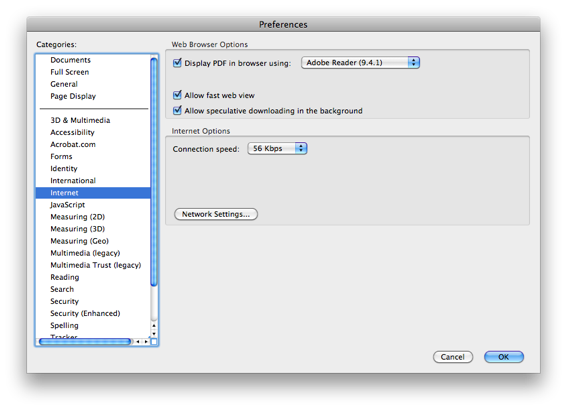Viewport: 567px width, 410px height.
Task: Click the vertical scrollbar thumb in Categories
Action: pyautogui.click(x=154, y=172)
